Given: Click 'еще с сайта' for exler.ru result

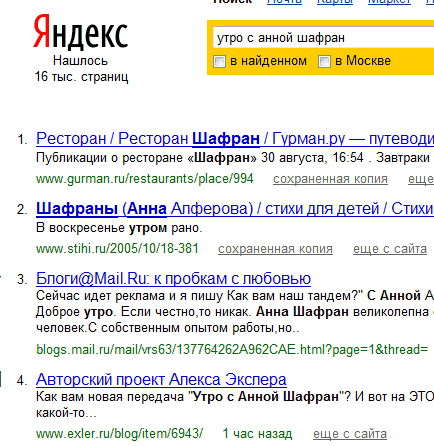Looking at the screenshot, I should click(350, 434).
